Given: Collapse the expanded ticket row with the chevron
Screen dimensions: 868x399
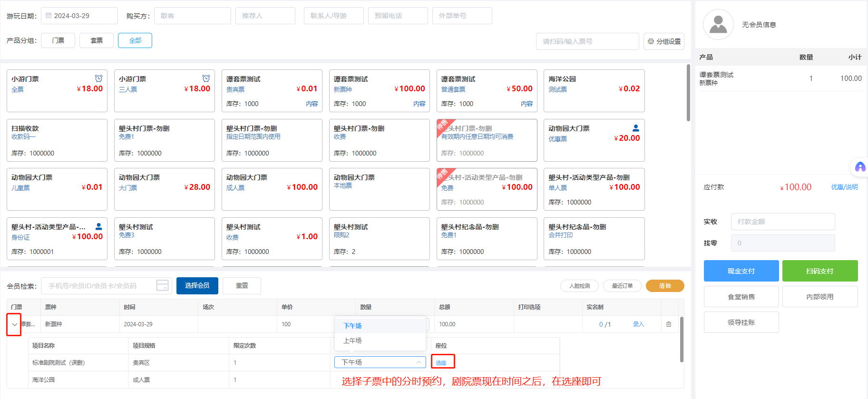Looking at the screenshot, I should click(x=15, y=324).
